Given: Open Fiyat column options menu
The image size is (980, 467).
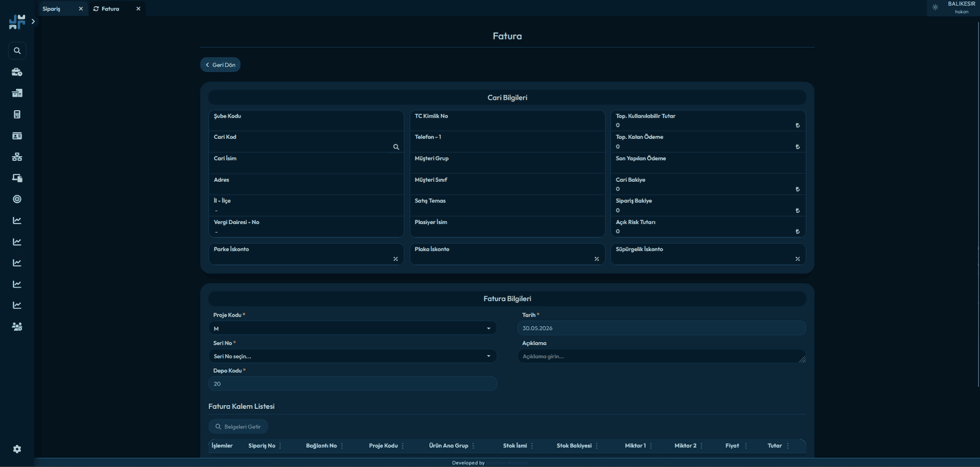Looking at the screenshot, I should (745, 446).
